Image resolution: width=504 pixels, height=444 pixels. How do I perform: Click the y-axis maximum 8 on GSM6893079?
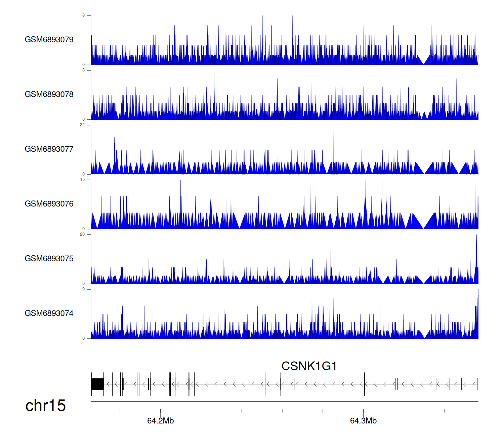pos(83,15)
